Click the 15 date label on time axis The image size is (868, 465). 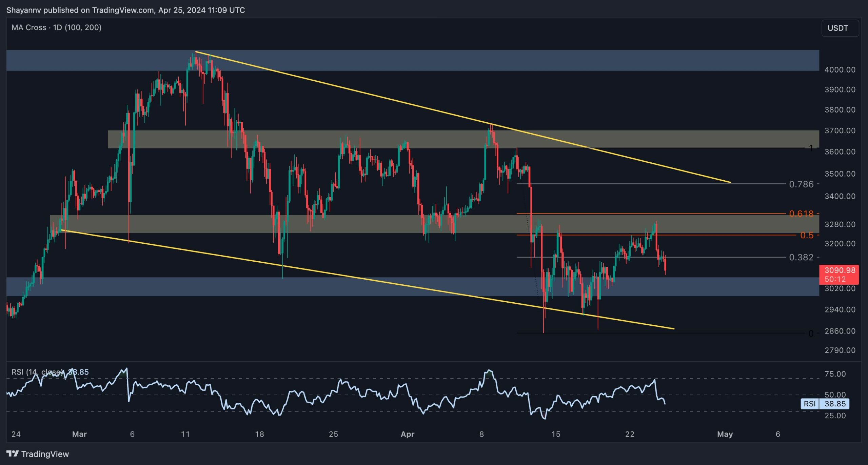coord(556,434)
